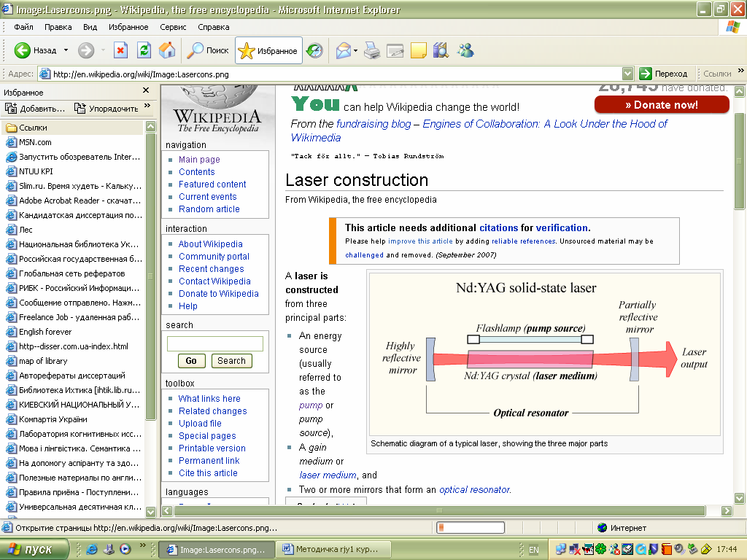
Task: Open the laser schematic diagram image
Action: click(545, 354)
